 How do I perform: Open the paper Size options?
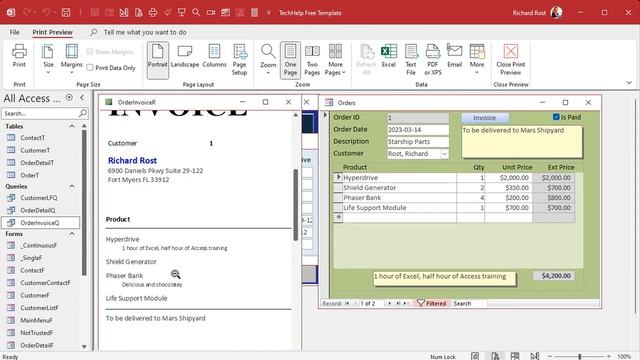click(48, 59)
